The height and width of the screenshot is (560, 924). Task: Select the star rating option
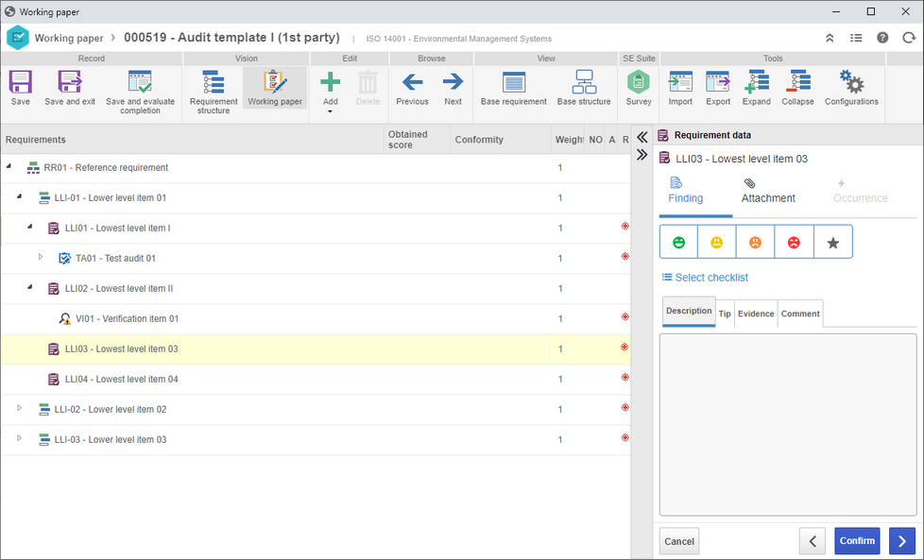pyautogui.click(x=832, y=242)
